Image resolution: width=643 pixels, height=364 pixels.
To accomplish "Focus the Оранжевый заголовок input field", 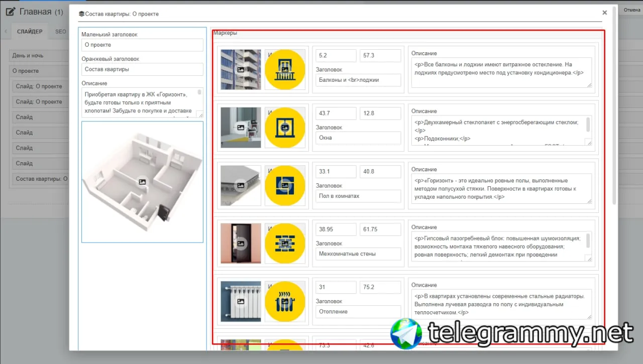I will pyautogui.click(x=142, y=69).
